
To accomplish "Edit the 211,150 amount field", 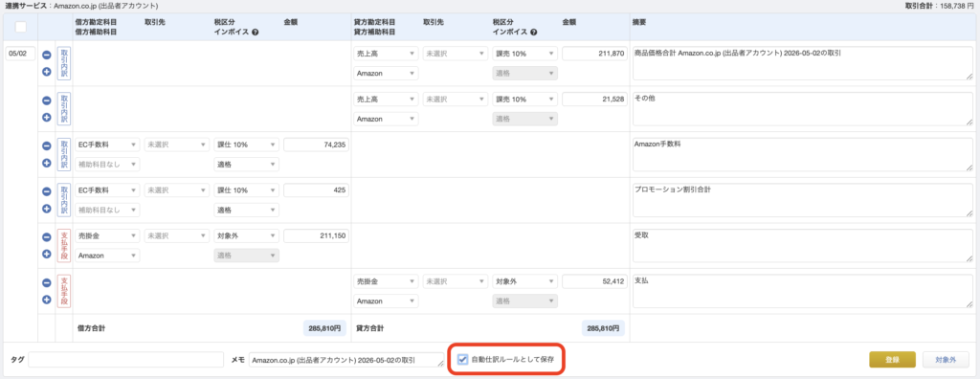I will coord(316,236).
